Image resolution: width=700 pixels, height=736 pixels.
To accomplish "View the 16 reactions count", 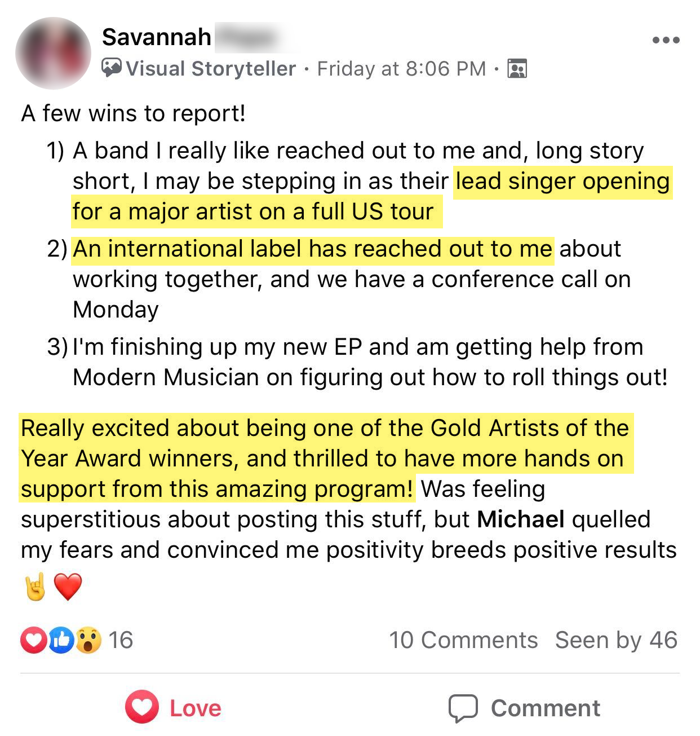I will pos(121,640).
